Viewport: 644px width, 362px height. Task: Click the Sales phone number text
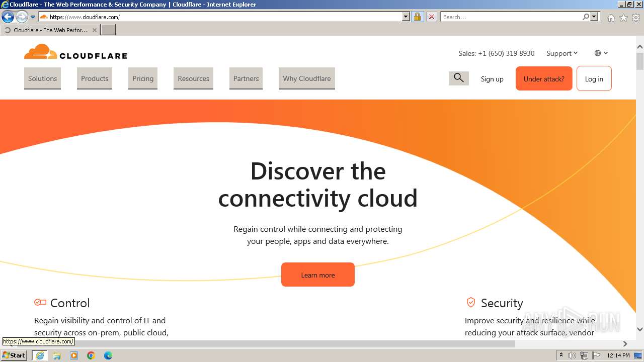coord(497,53)
